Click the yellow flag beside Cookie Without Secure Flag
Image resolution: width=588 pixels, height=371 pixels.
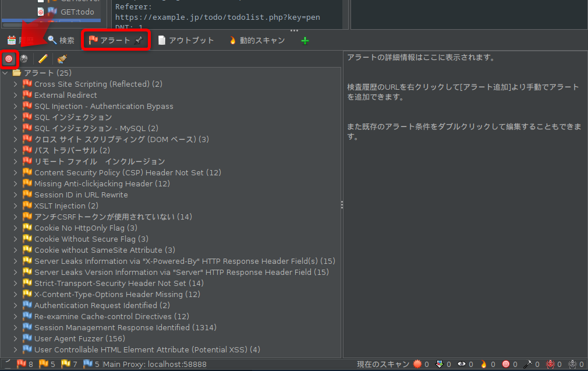[x=27, y=239]
